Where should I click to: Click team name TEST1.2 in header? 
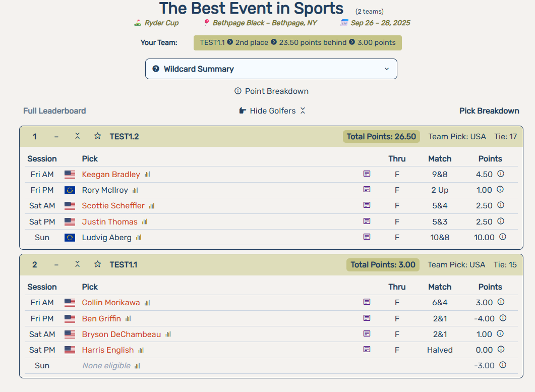point(124,137)
